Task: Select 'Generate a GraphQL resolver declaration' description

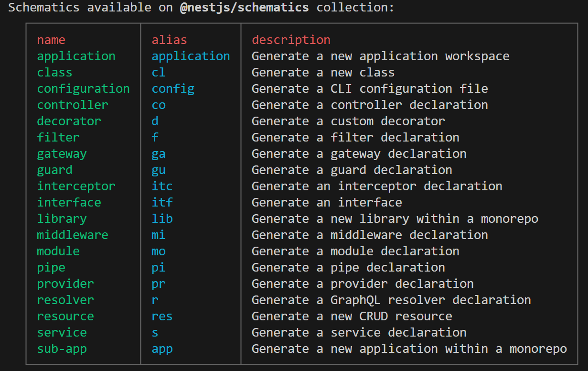Action: click(391, 300)
